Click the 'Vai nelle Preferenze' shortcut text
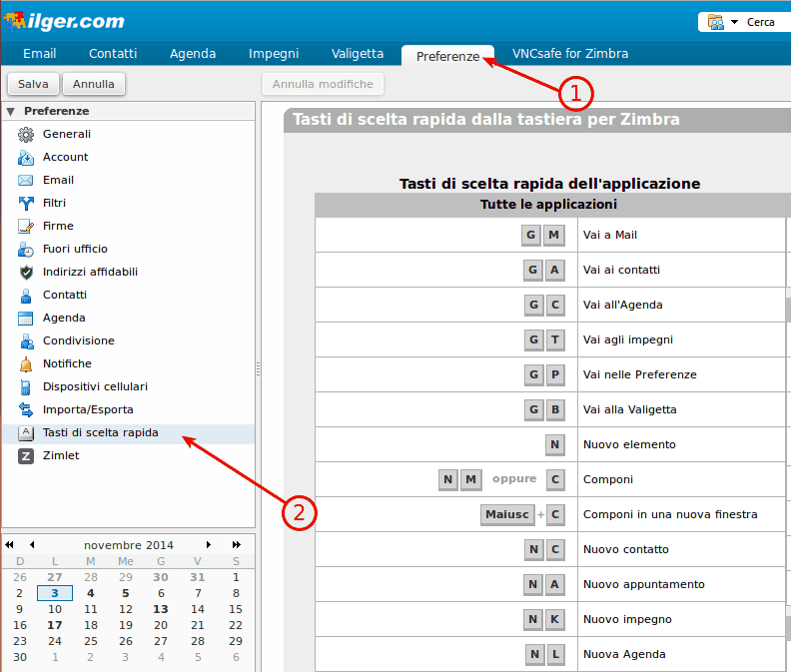This screenshot has width=791, height=672. pos(639,374)
